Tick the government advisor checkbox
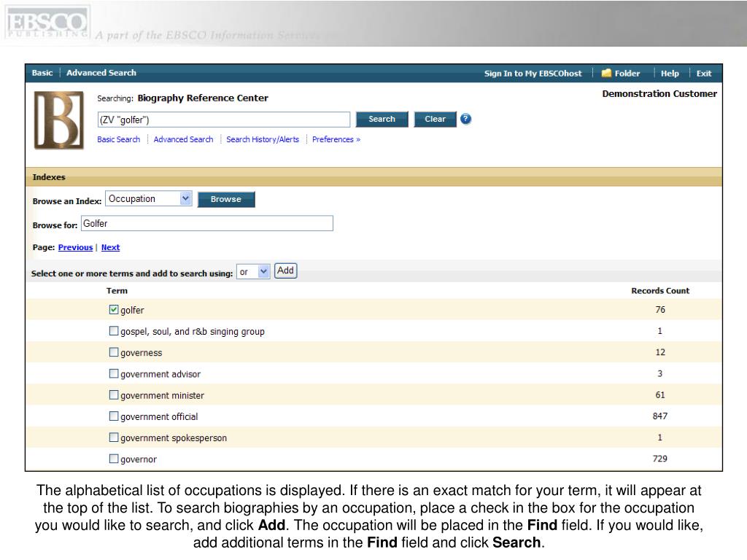This screenshot has height=560, width=747. [113, 374]
